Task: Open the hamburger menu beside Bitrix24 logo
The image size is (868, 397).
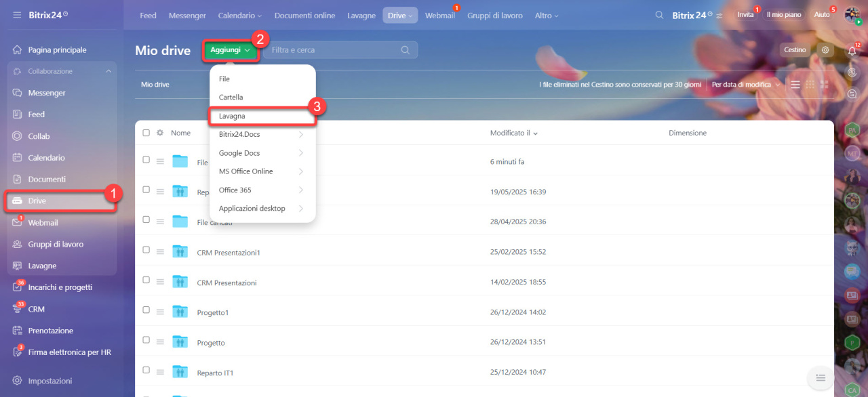Action: (x=17, y=15)
